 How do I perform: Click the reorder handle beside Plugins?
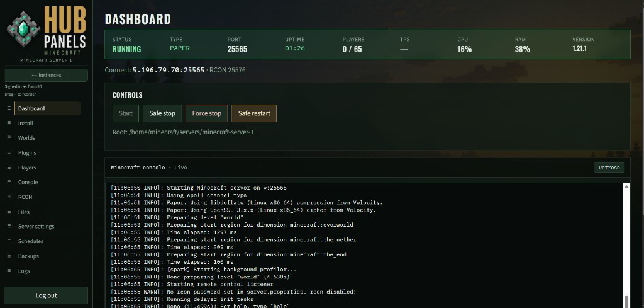pyautogui.click(x=9, y=152)
